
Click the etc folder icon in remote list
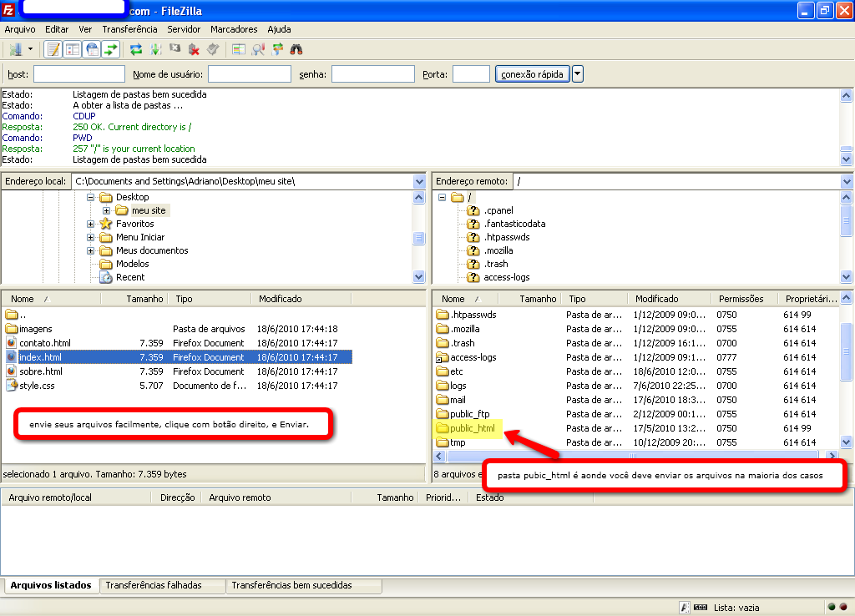(x=443, y=371)
